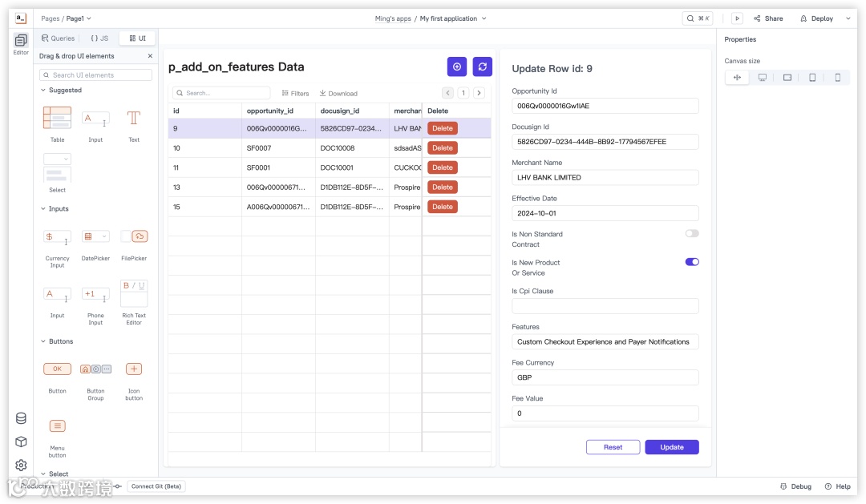Choose tablet landscape canvas size icon

click(787, 78)
